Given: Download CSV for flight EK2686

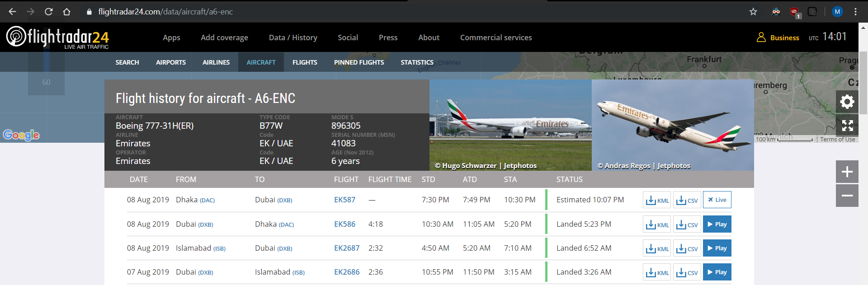Looking at the screenshot, I should (x=687, y=272).
